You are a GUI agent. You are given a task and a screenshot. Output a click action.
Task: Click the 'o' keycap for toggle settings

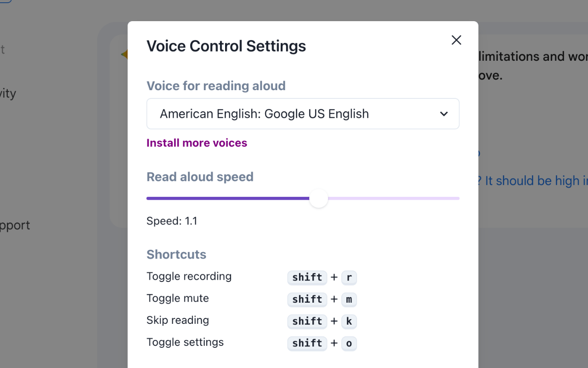(349, 343)
